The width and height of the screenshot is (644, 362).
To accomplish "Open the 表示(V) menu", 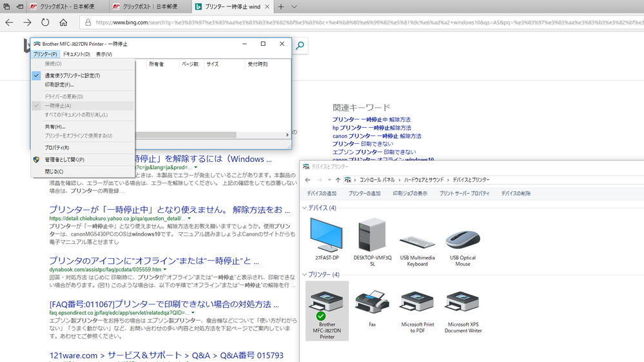I will tap(104, 54).
